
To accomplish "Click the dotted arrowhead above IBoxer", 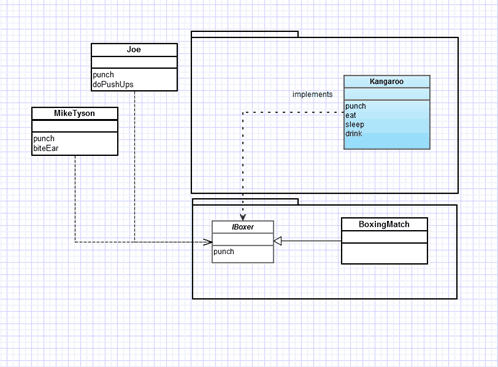I will tap(243, 217).
